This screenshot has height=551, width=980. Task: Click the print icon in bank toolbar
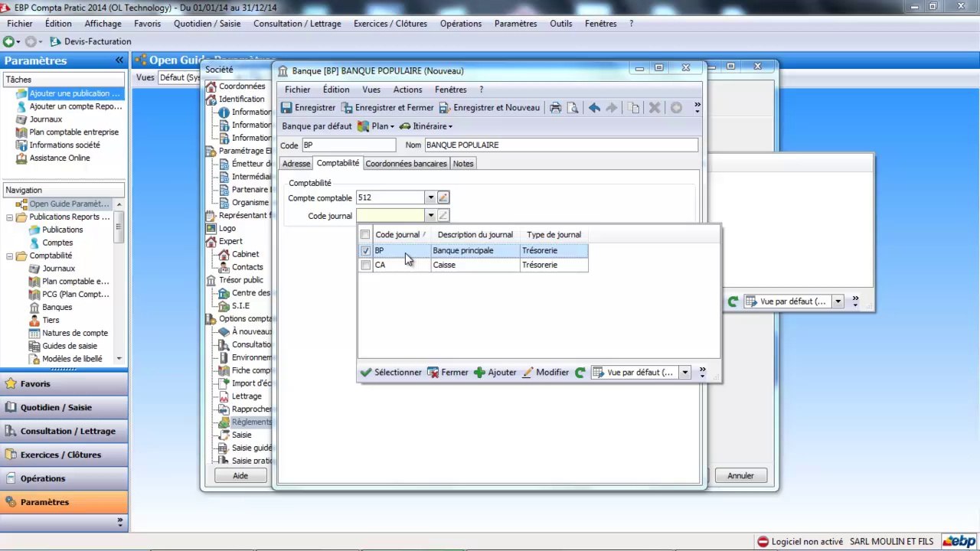pyautogui.click(x=556, y=108)
